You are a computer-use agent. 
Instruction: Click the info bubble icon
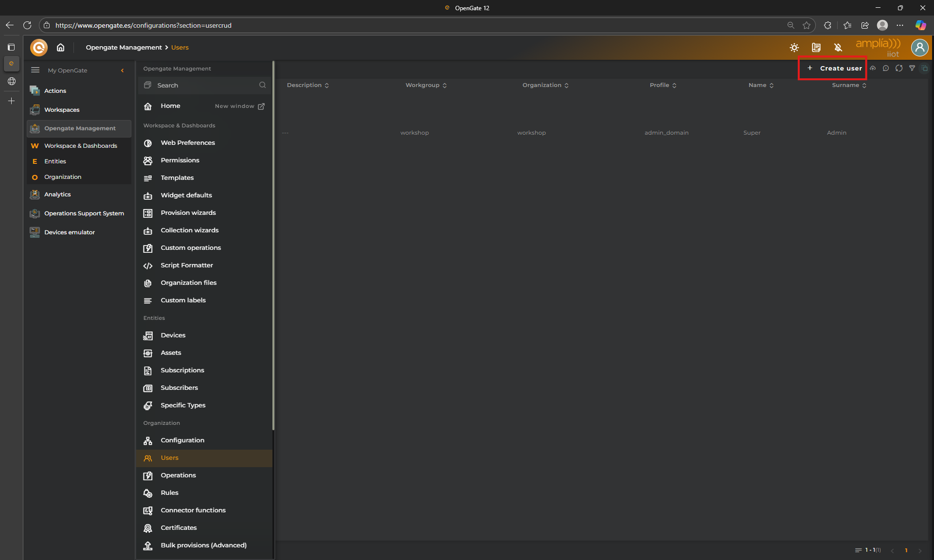[886, 69]
